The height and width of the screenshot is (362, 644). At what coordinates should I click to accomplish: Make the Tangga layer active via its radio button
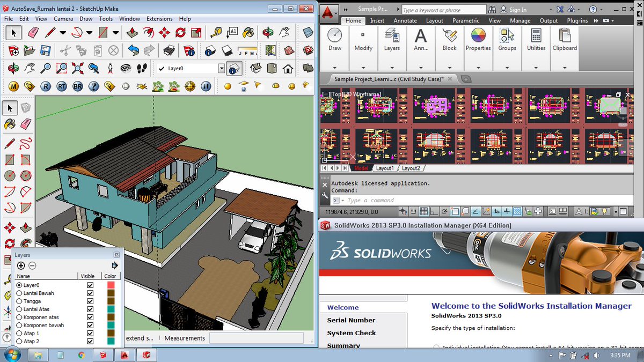pos(19,301)
